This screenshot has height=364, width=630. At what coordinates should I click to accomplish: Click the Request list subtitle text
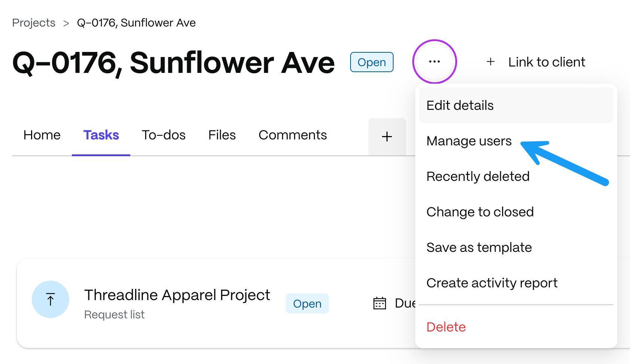coord(114,315)
